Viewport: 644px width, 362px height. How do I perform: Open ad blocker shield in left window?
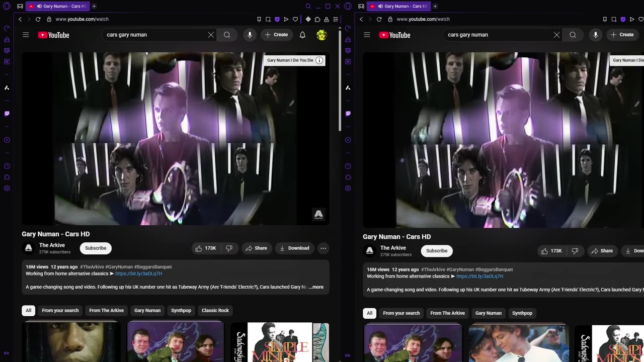tap(277, 19)
